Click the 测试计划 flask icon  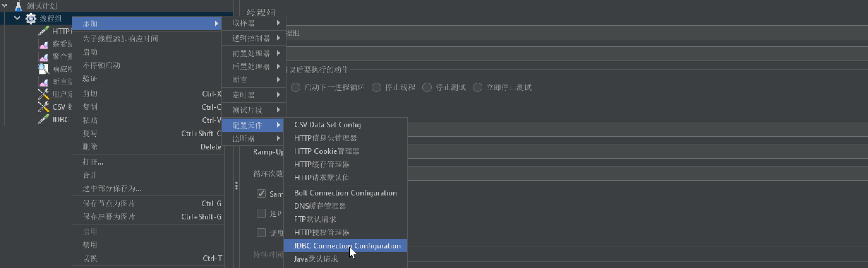click(18, 6)
